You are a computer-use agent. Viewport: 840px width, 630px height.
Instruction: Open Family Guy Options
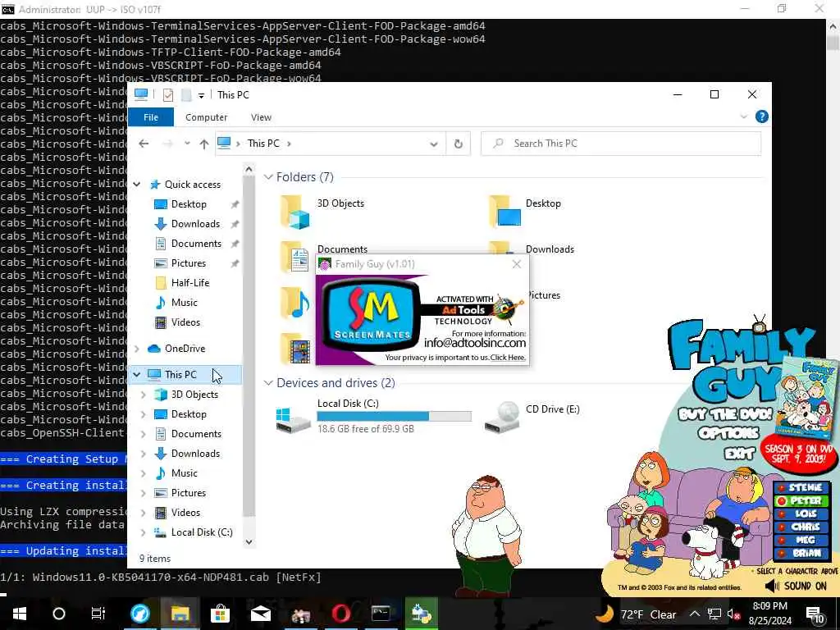pos(728,433)
